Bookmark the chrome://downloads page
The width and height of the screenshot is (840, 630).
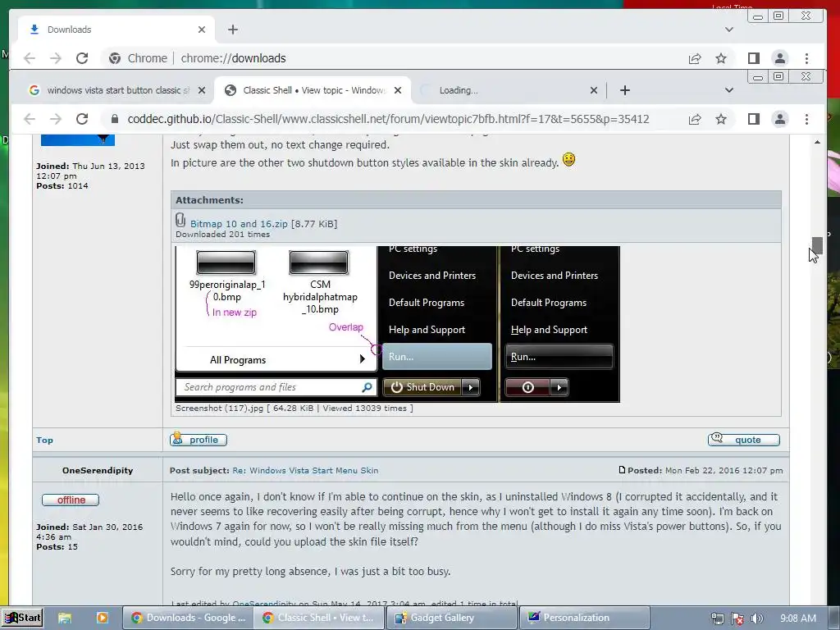[721, 58]
